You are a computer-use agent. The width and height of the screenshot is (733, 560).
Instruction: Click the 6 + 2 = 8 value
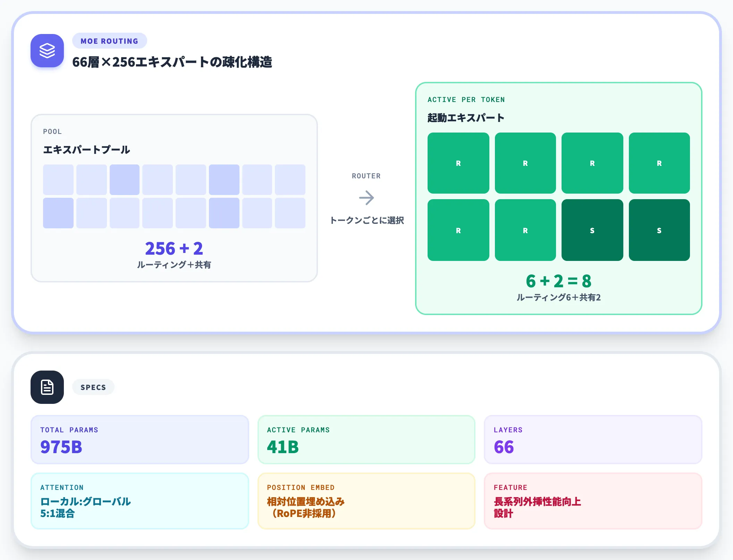pos(559,281)
